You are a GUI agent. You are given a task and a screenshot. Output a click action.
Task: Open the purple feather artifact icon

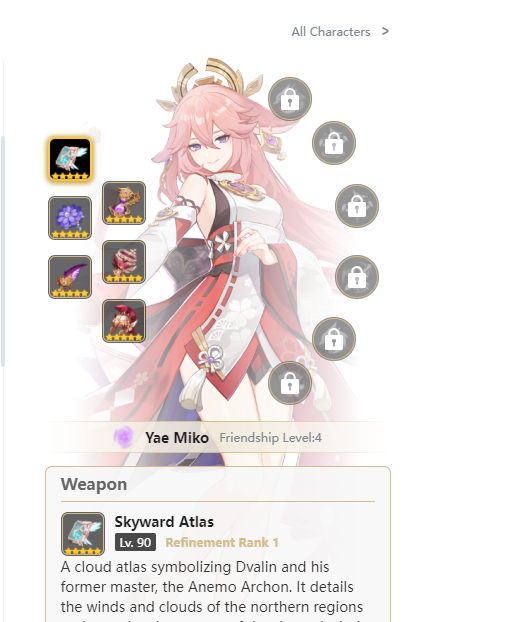tap(70, 277)
